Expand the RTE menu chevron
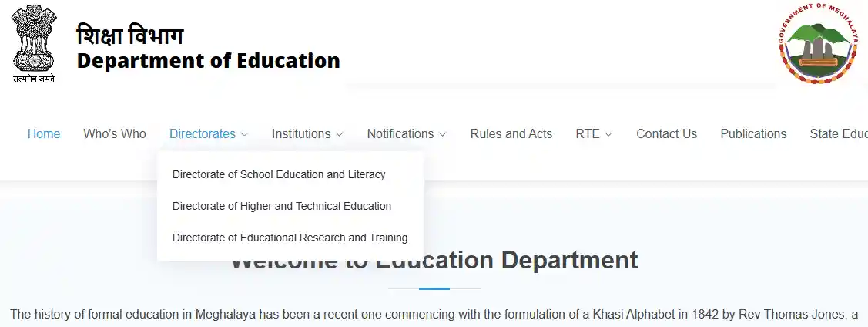 pos(608,134)
